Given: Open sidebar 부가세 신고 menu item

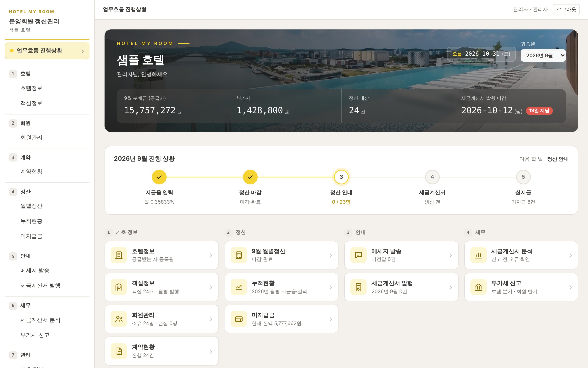Looking at the screenshot, I should coord(35,335).
